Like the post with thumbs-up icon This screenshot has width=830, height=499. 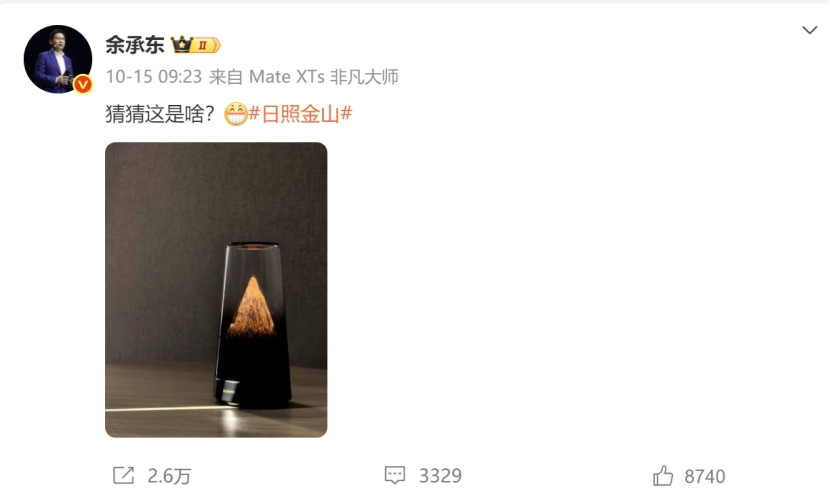click(x=663, y=475)
